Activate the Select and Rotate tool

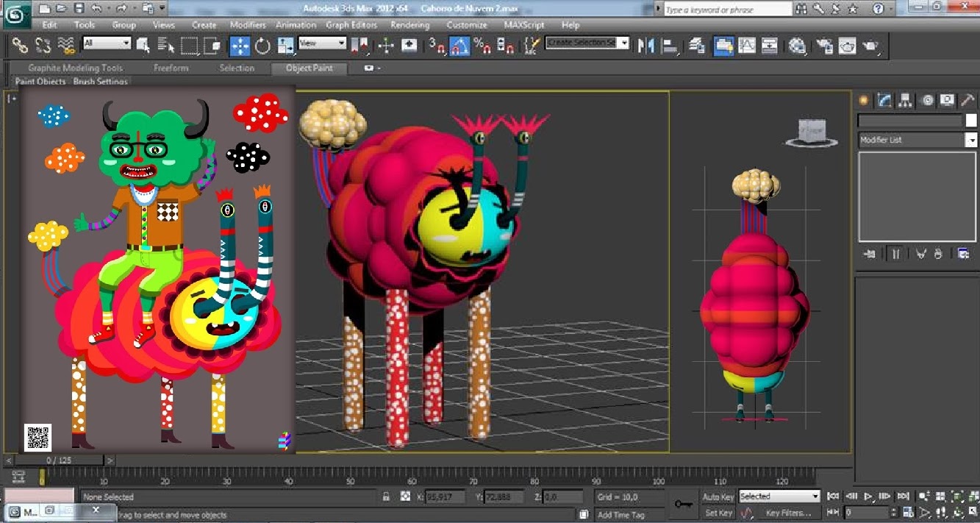coord(262,46)
